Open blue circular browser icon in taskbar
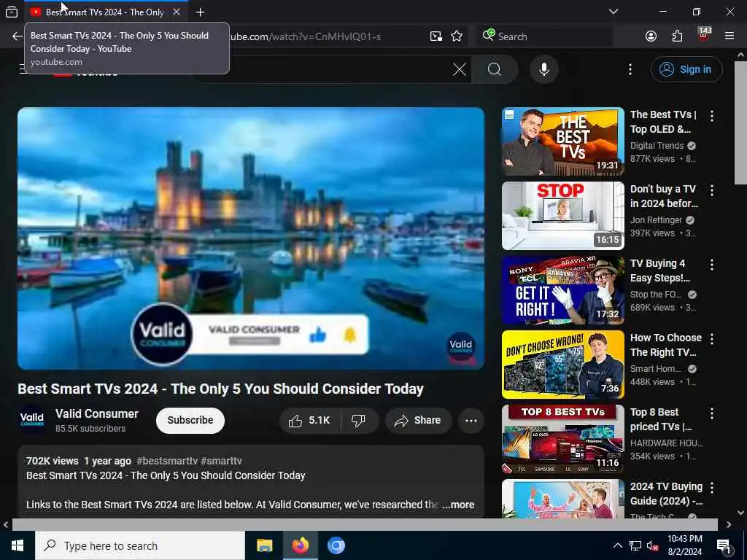The image size is (747, 560). coord(336,545)
